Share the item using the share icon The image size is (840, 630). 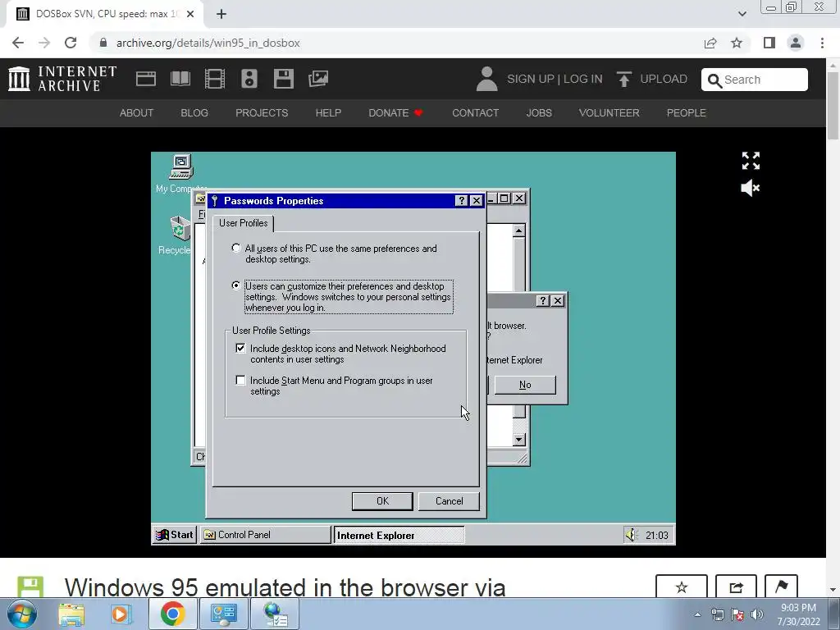[x=736, y=587]
